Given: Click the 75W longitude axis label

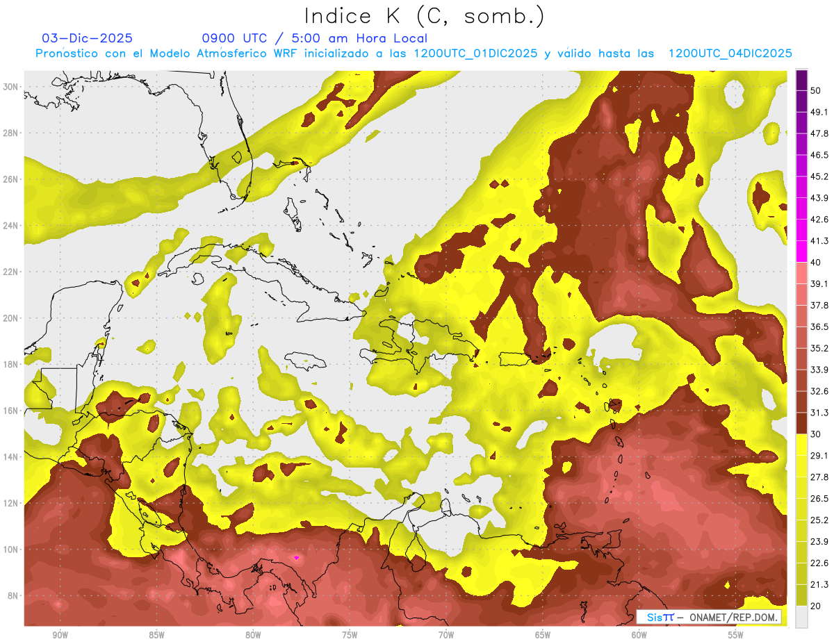Looking at the screenshot, I should (350, 635).
